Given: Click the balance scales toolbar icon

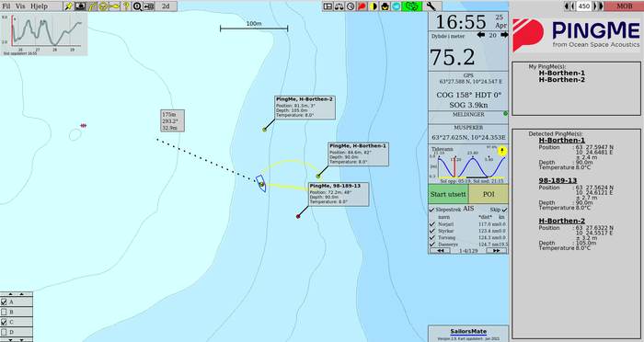Looking at the screenshot, I should (x=339, y=6).
